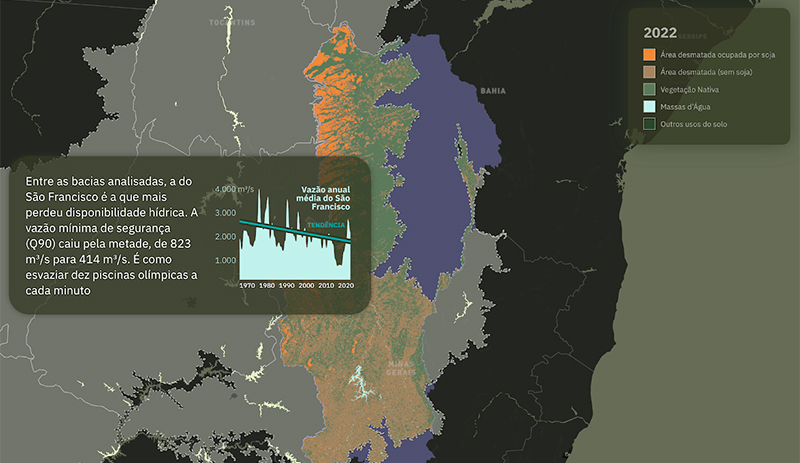Click the orange soy deforestation legend swatch

tap(649, 54)
